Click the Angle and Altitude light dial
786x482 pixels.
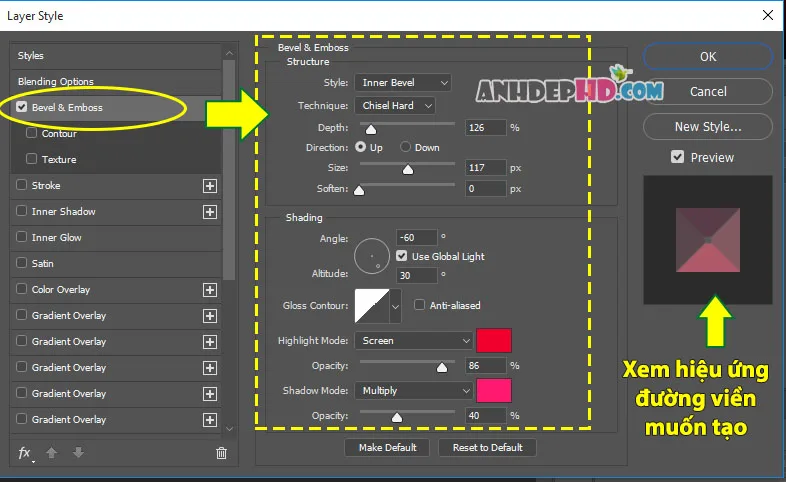pos(371,256)
